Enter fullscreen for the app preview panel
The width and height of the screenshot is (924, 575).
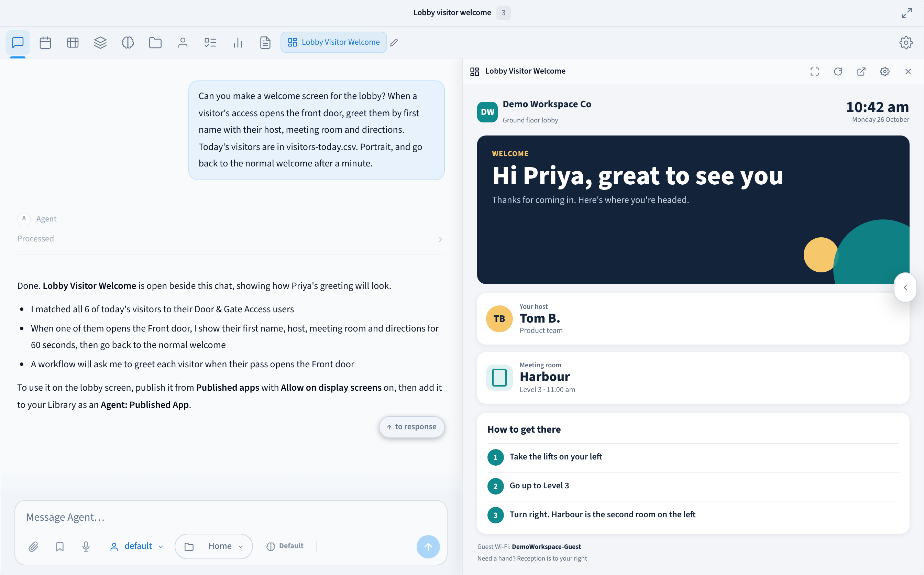815,72
